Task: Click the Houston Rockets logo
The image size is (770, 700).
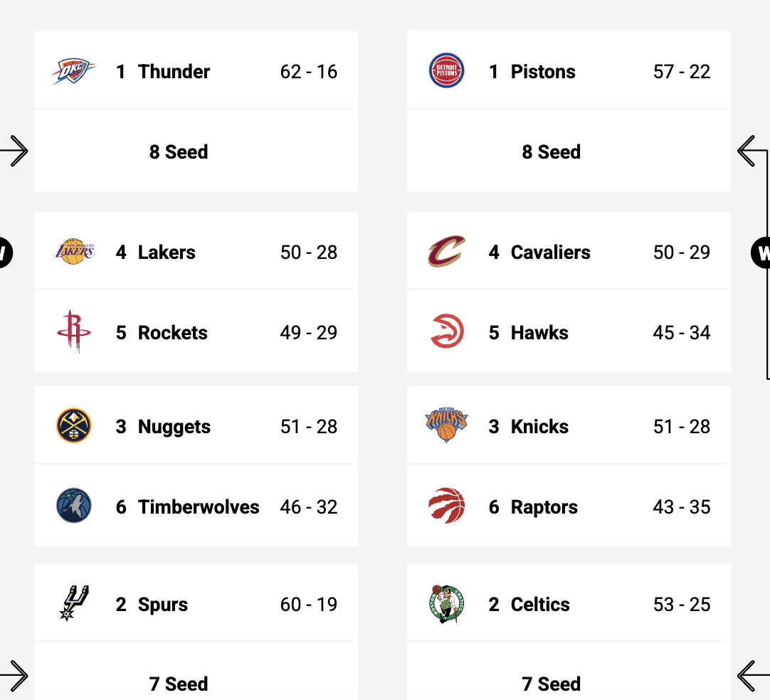Action: [74, 332]
